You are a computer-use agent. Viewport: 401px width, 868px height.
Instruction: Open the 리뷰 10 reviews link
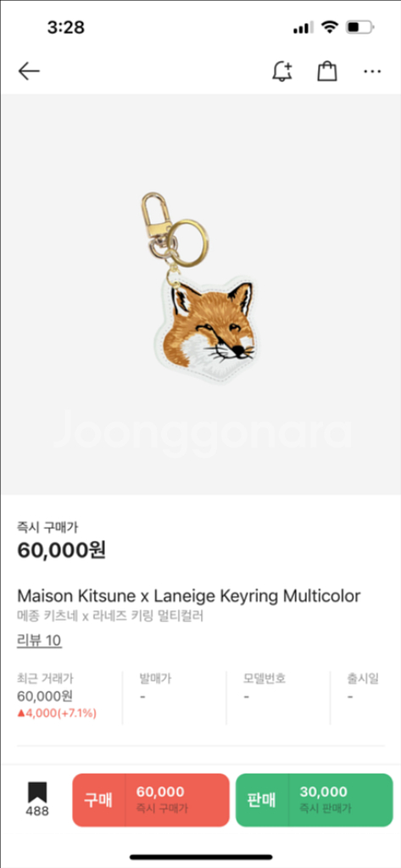coord(39,641)
